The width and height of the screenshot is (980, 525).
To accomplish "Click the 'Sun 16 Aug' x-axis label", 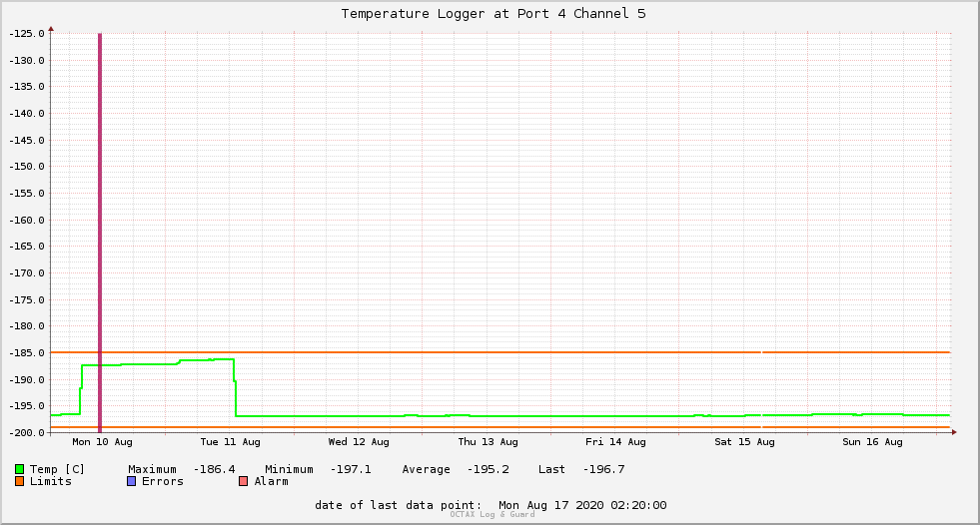I will 872,442.
